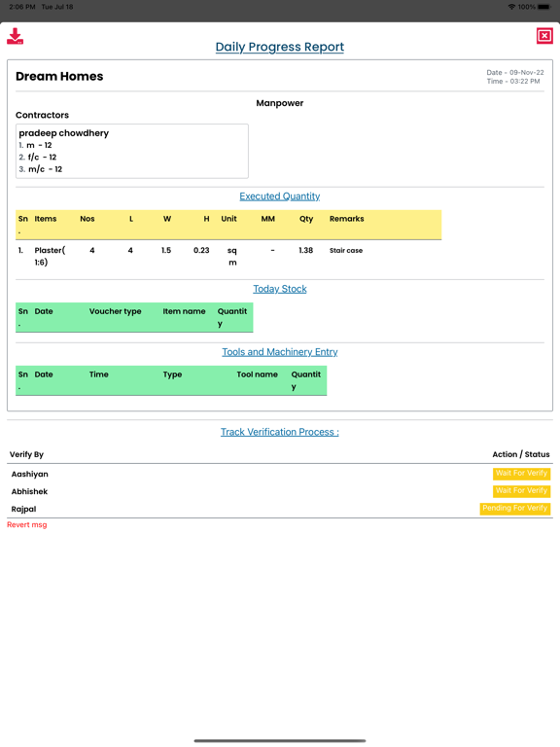Tap Wait For Verify status for Aashiyan

coord(521,474)
